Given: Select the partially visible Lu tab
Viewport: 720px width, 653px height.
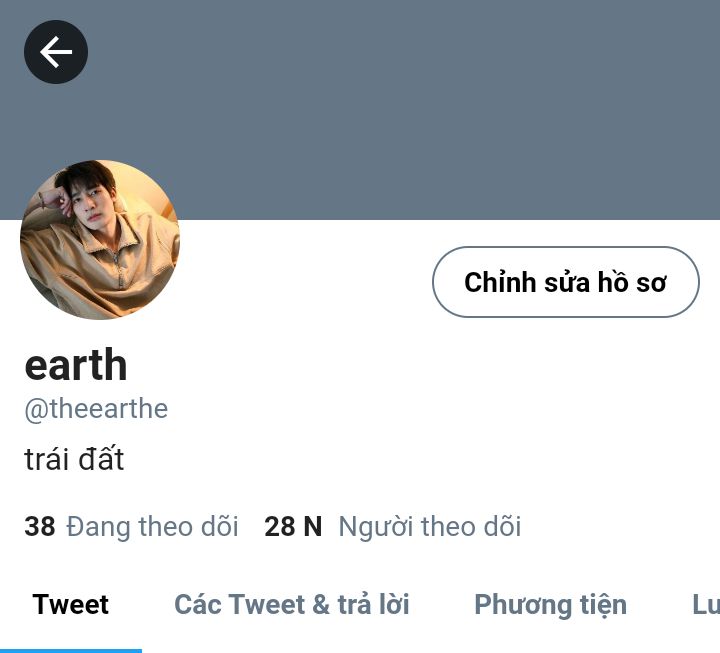Looking at the screenshot, I should [x=706, y=604].
